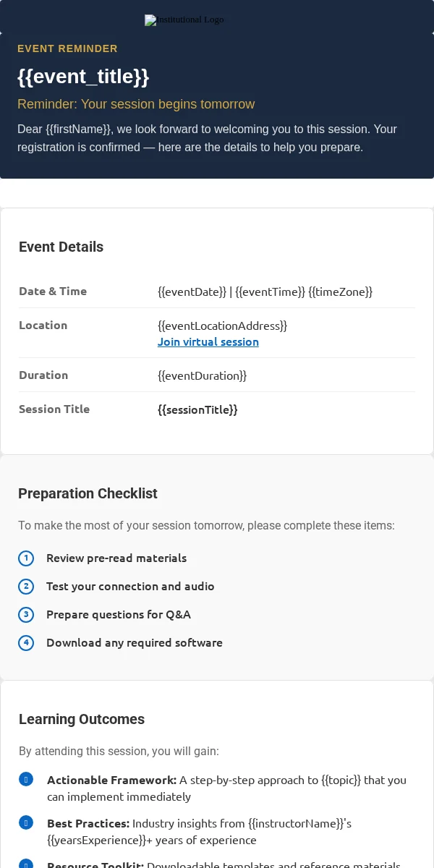Screen dimensions: 434x868
Task: Click Download any required software item
Action: [x=135, y=643]
